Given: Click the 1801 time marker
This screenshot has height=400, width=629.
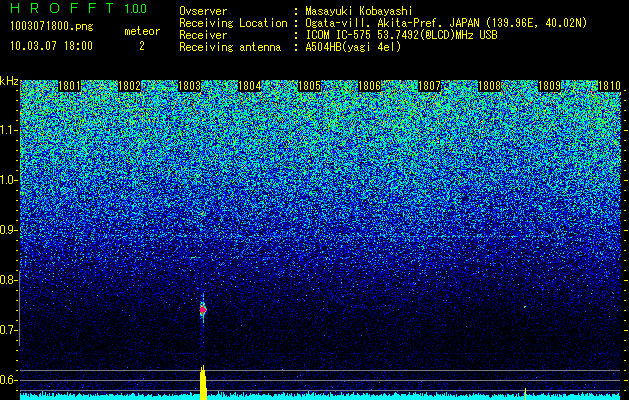Looking at the screenshot, I should pyautogui.click(x=69, y=86).
